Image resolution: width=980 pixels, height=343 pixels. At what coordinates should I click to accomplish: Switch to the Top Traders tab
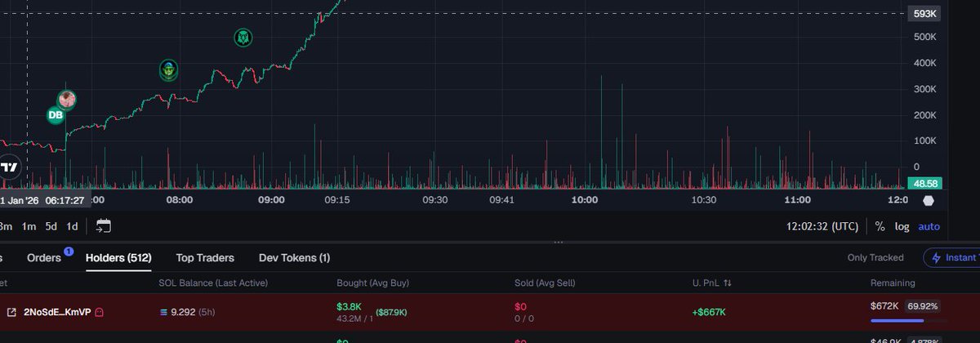pyautogui.click(x=205, y=258)
